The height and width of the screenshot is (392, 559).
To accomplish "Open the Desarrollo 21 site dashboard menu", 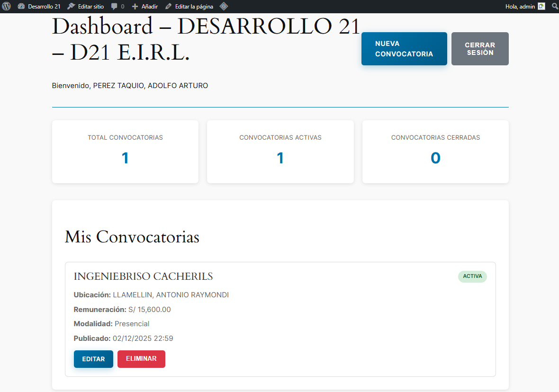I will pyautogui.click(x=44, y=7).
